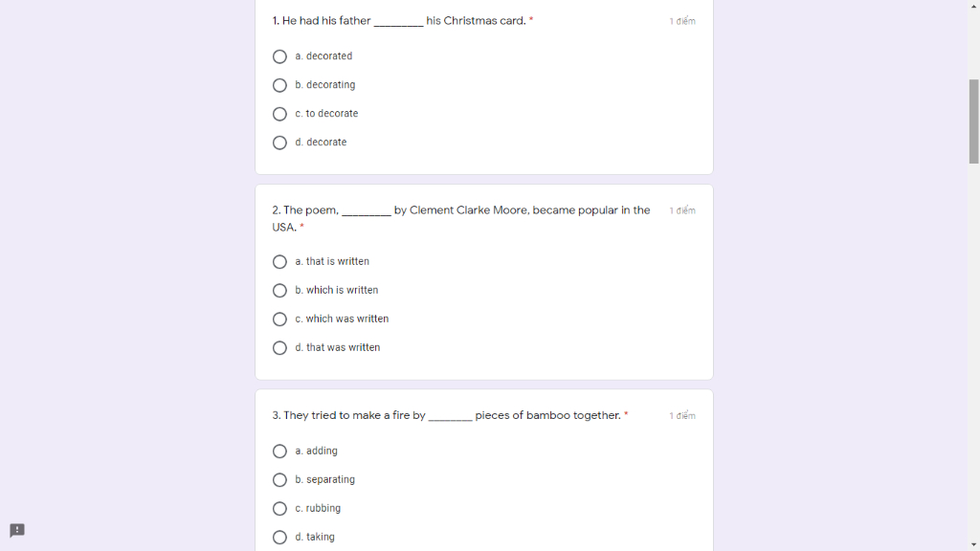Click the report problem feedback icon
Screen dimensions: 980x551
17,530
